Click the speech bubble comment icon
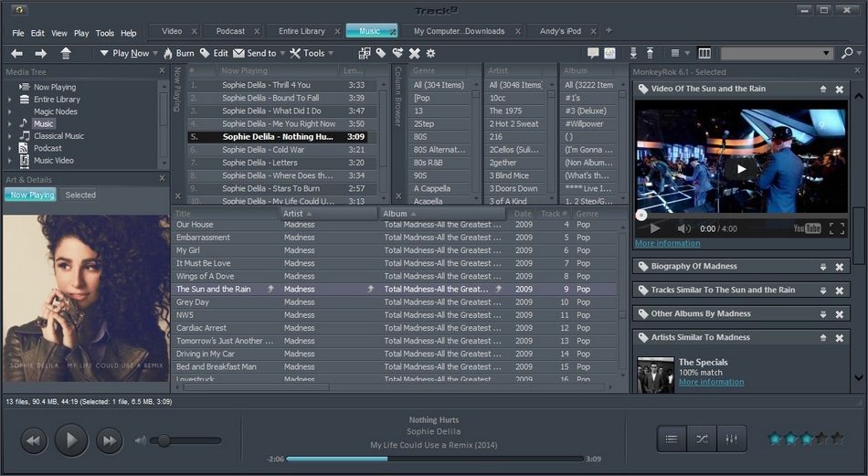Image resolution: width=868 pixels, height=476 pixels. [593, 53]
